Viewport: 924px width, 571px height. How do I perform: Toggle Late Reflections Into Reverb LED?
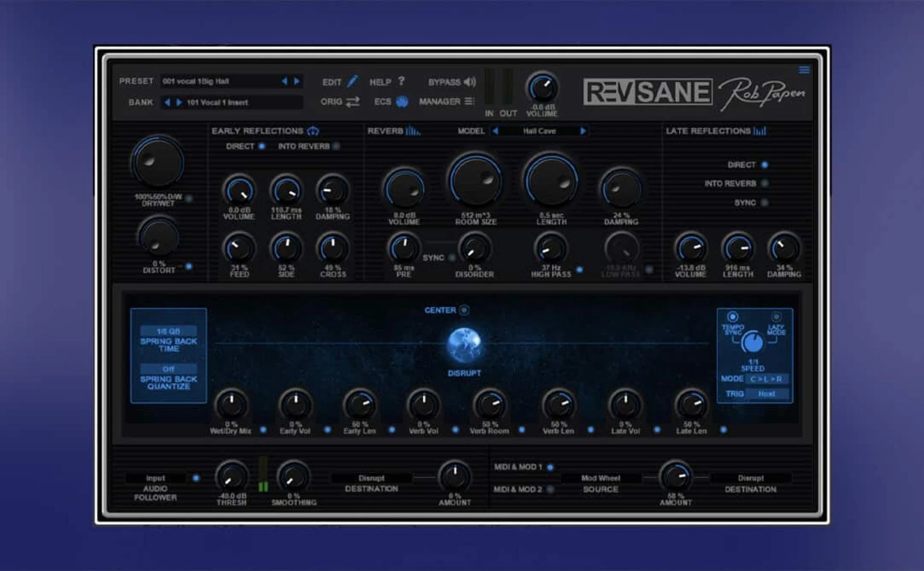764,183
